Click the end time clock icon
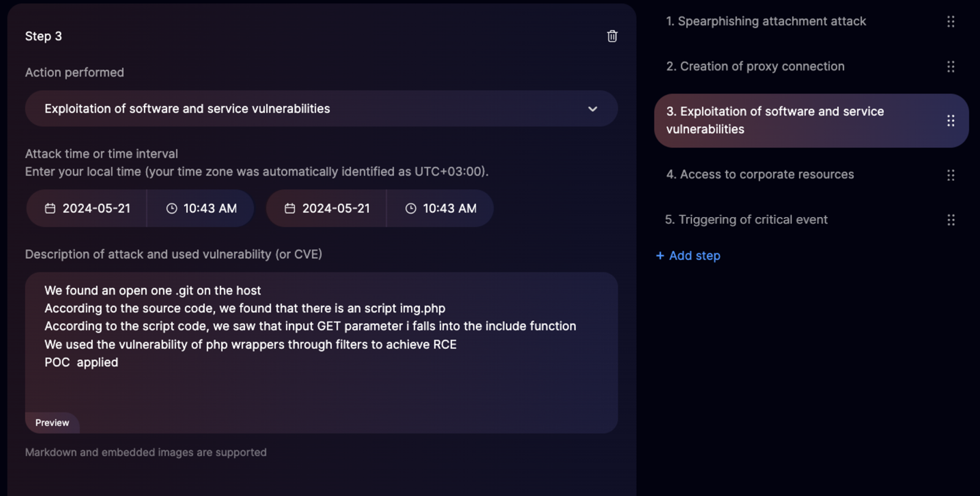 [411, 208]
